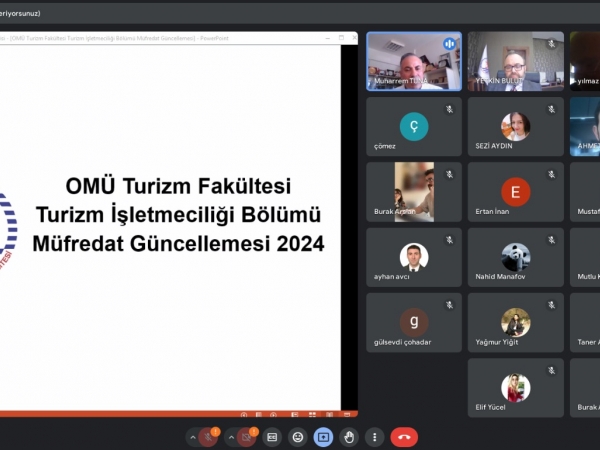Open camera video settings chevron
The width and height of the screenshot is (600, 450).
(x=231, y=437)
